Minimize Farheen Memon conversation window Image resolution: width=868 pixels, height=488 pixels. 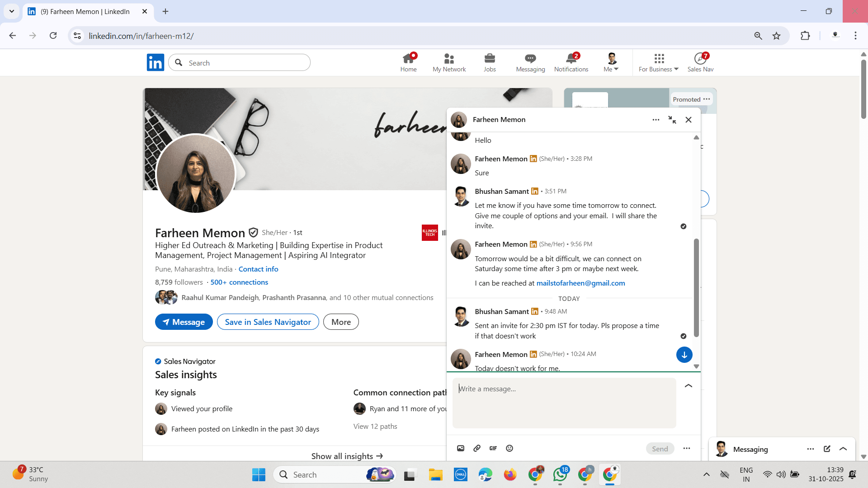tap(672, 120)
